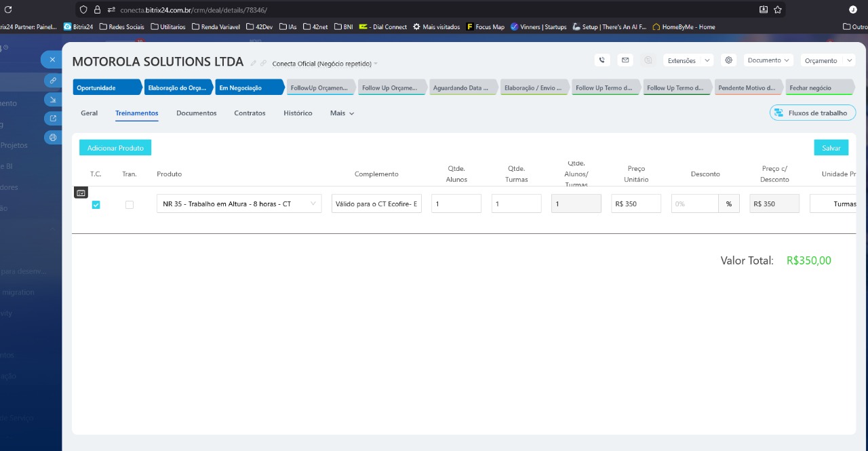Open deal in new window icon
Screen dimensions: 868x451
(53, 119)
